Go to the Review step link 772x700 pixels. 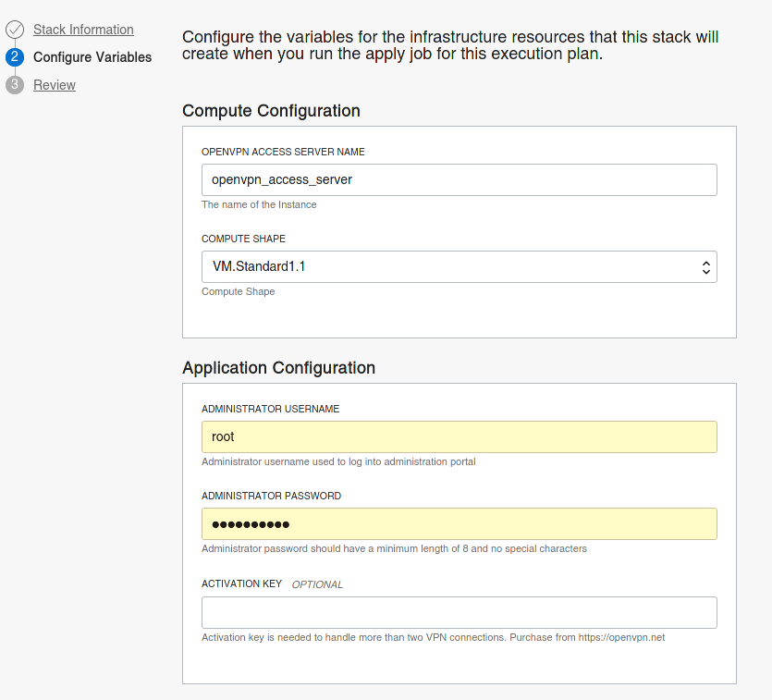(55, 85)
